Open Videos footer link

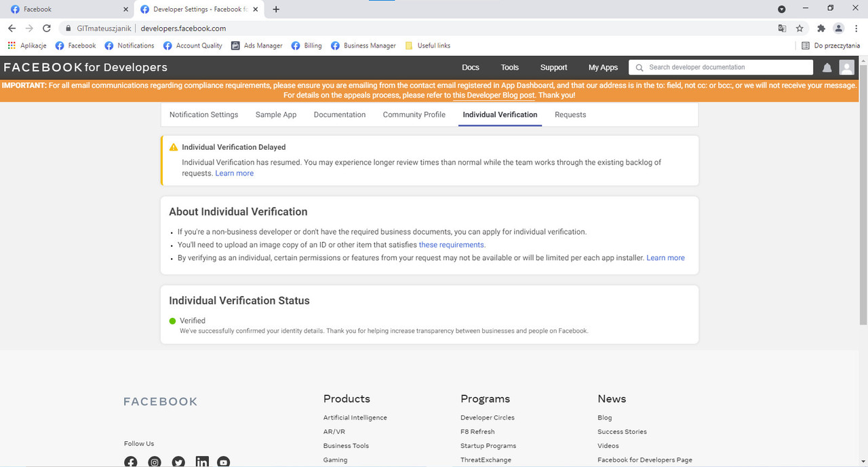[608, 446]
